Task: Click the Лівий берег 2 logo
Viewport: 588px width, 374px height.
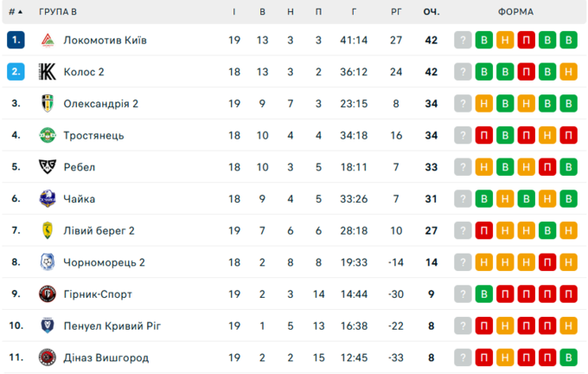Action: 48,230
